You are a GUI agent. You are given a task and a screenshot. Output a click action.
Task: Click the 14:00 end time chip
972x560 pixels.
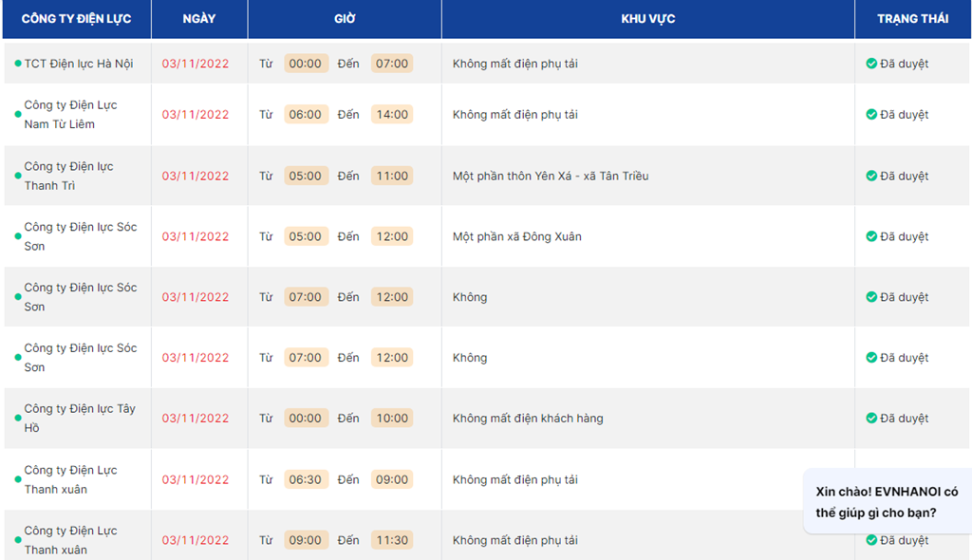pyautogui.click(x=392, y=114)
